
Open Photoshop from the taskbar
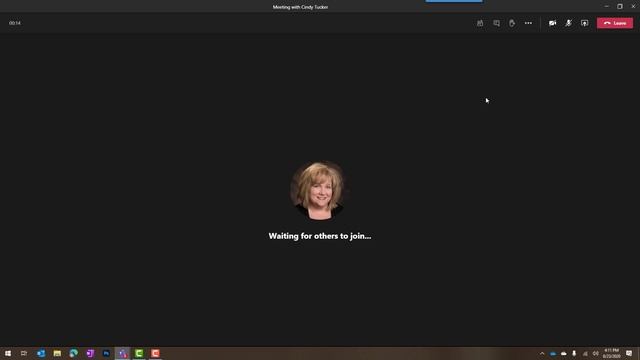point(106,353)
